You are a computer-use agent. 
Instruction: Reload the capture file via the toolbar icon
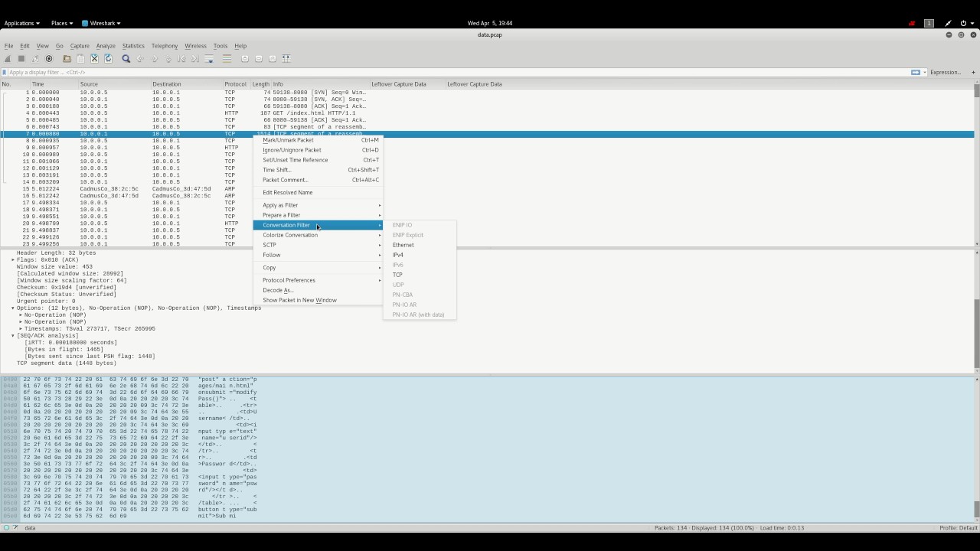[108, 58]
